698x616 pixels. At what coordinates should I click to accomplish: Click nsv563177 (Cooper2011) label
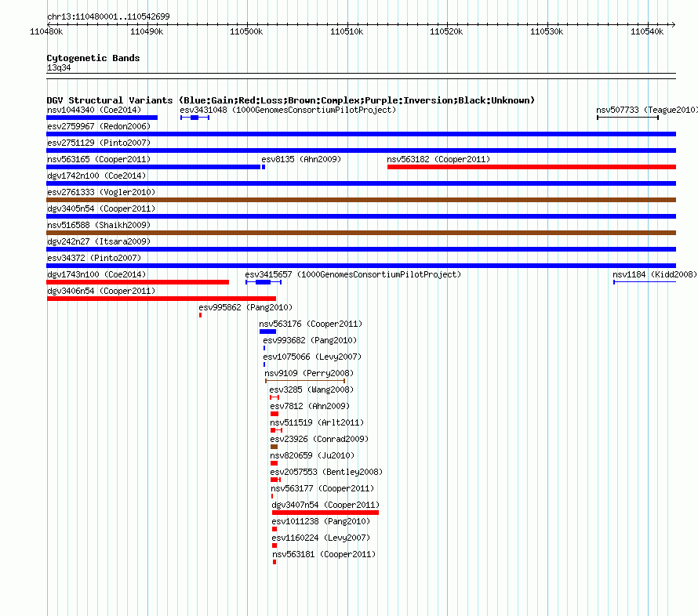pyautogui.click(x=322, y=489)
